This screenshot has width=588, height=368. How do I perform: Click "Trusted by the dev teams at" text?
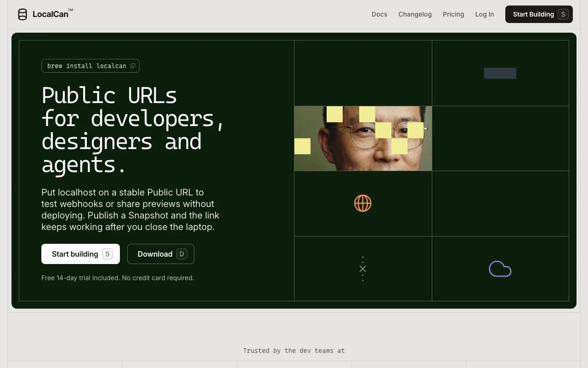pos(294,351)
